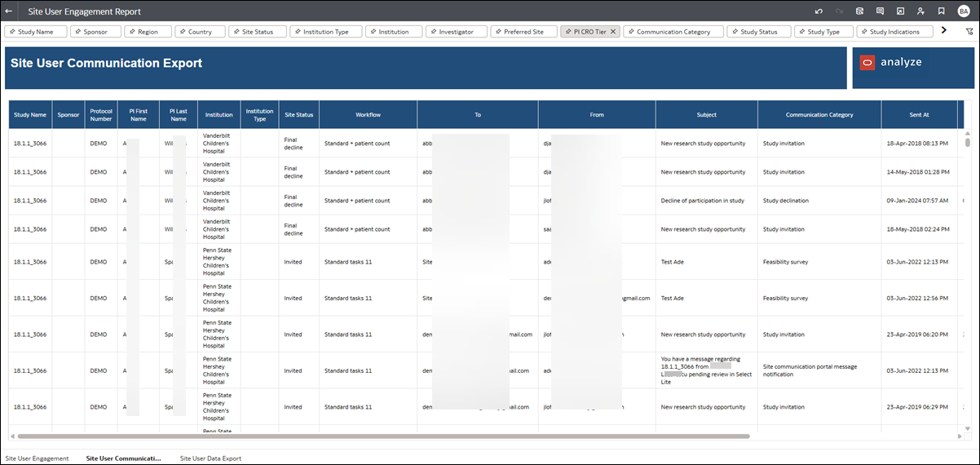This screenshot has width=980, height=465.
Task: Click the pin icon on Investigator filter
Action: 433,32
